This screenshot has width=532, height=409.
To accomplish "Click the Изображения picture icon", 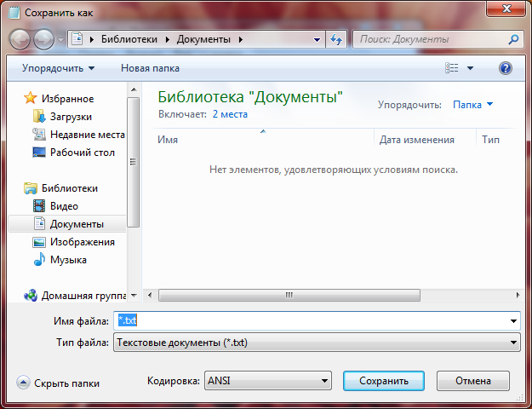I will point(39,242).
